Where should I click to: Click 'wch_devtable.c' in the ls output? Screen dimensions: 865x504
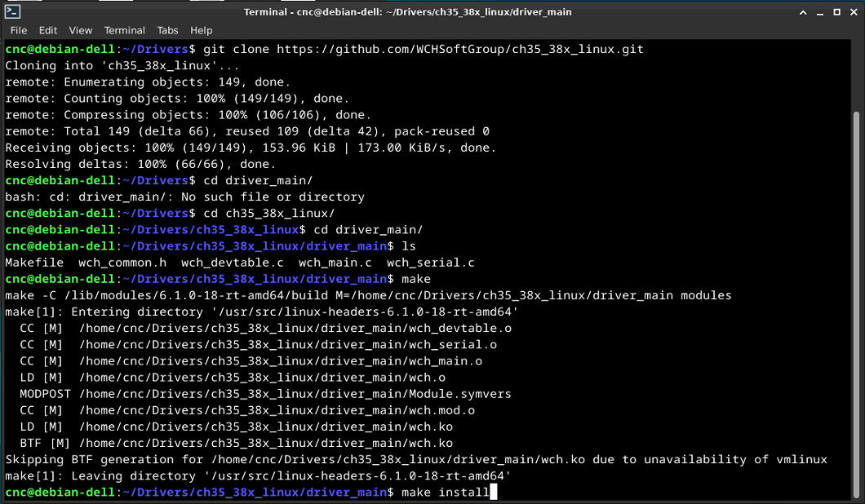(x=233, y=263)
